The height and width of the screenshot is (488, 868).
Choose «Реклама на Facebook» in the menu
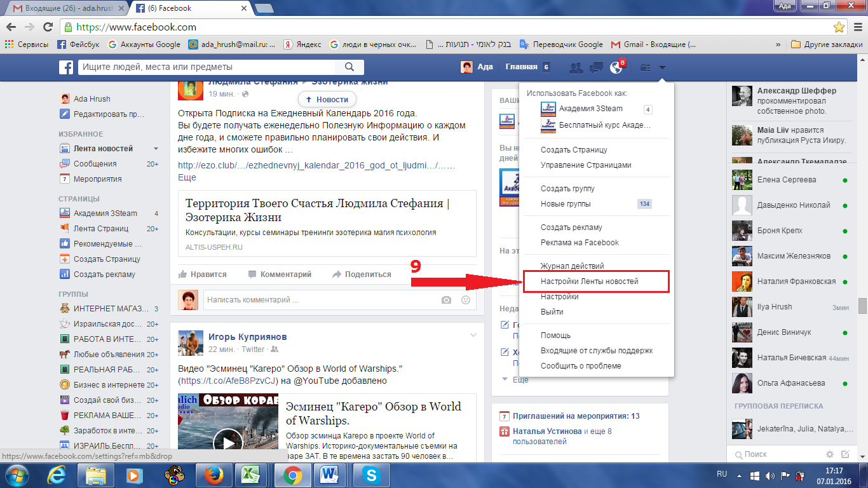pos(580,243)
